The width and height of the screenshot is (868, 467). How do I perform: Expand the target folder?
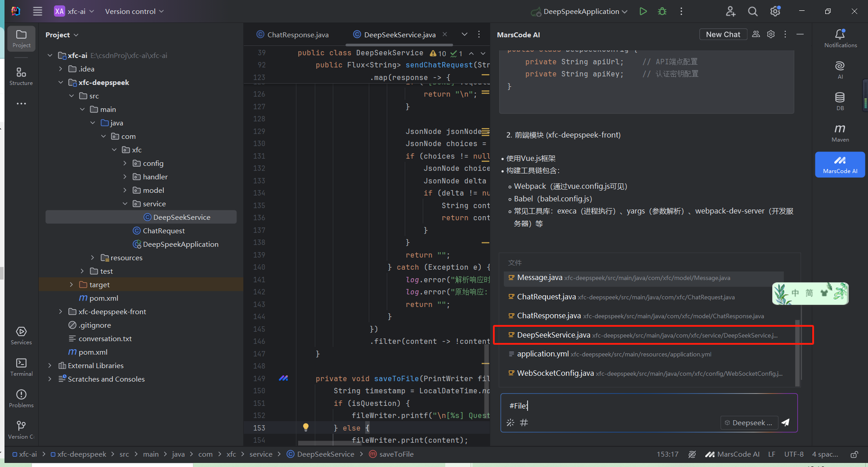click(71, 285)
